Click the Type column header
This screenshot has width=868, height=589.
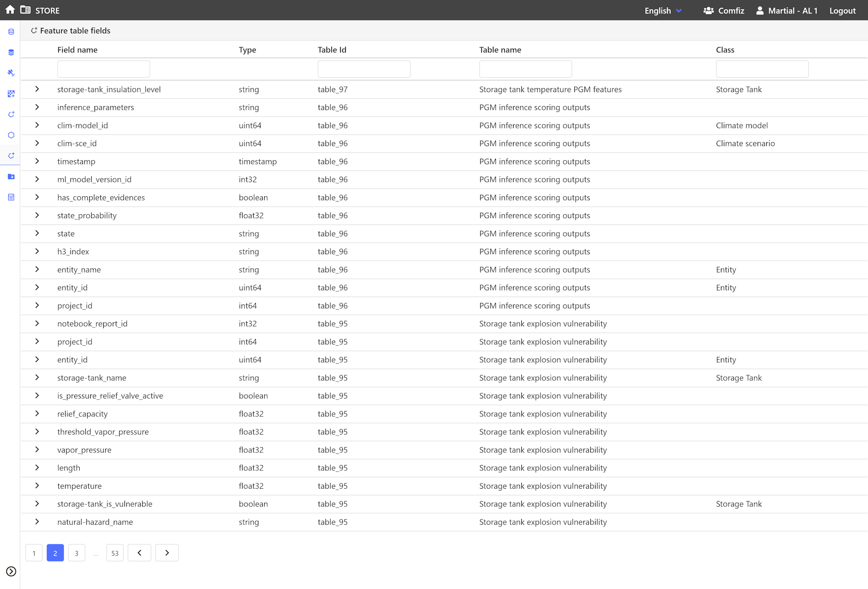coord(247,50)
